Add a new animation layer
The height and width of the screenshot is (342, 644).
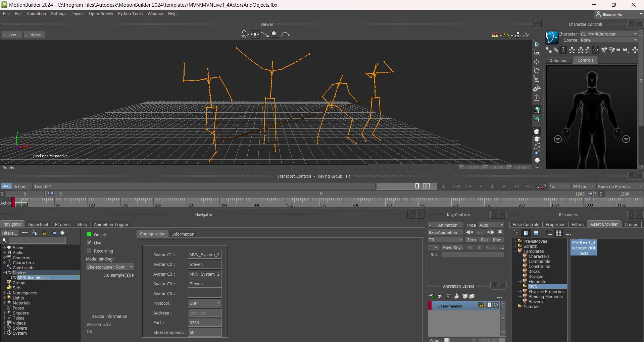[x=432, y=296]
